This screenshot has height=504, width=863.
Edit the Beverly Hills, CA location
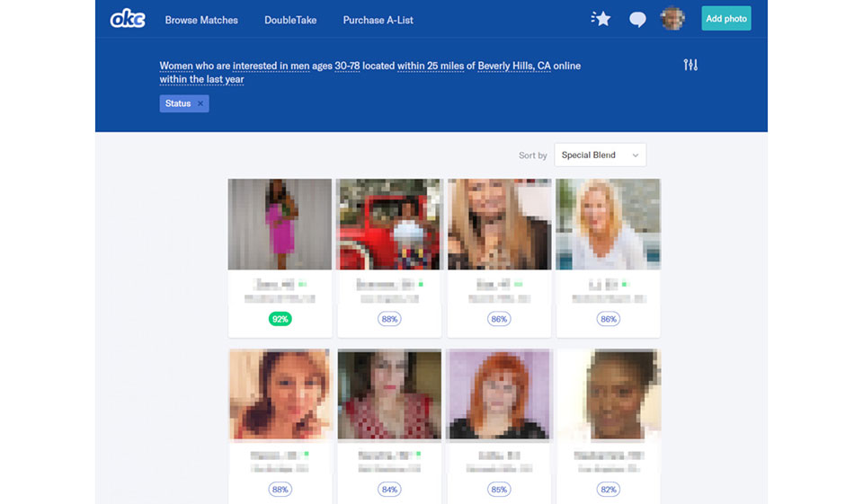(513, 66)
